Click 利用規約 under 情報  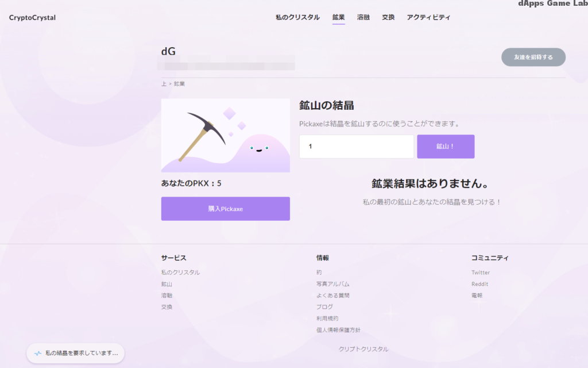coord(328,318)
